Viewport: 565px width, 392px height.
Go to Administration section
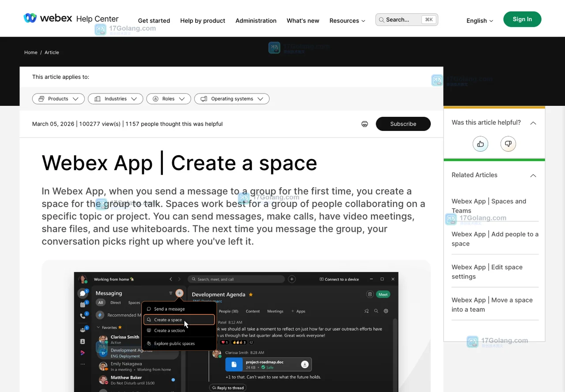(256, 21)
